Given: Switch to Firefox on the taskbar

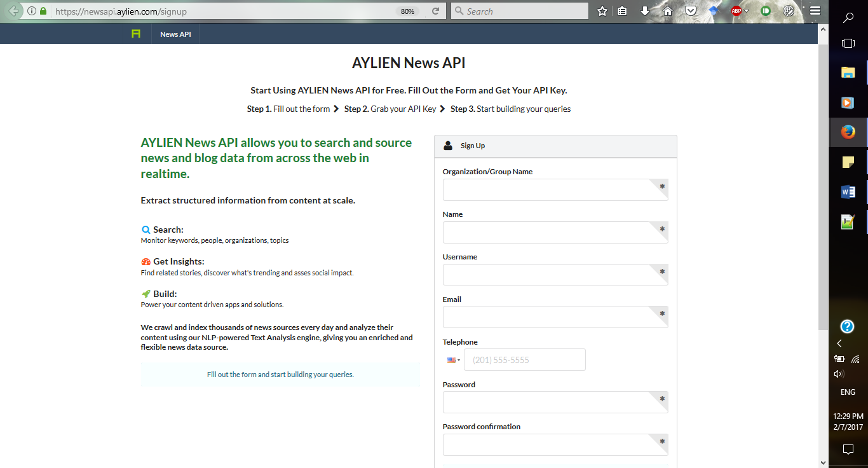Looking at the screenshot, I should pyautogui.click(x=848, y=132).
